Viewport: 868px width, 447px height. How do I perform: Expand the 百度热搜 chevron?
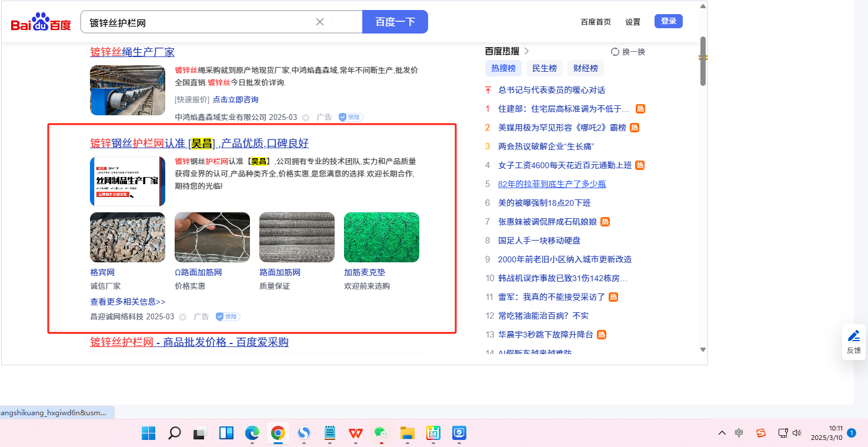click(527, 51)
